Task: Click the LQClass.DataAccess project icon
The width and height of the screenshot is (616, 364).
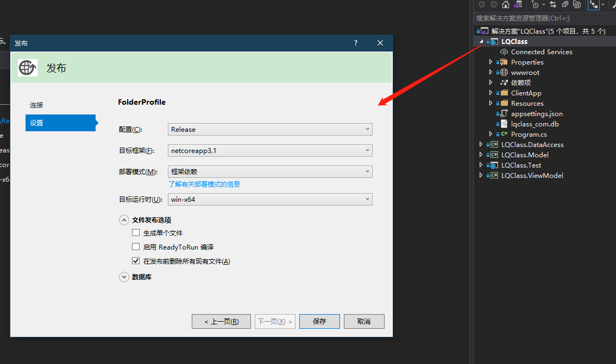Action: click(494, 144)
